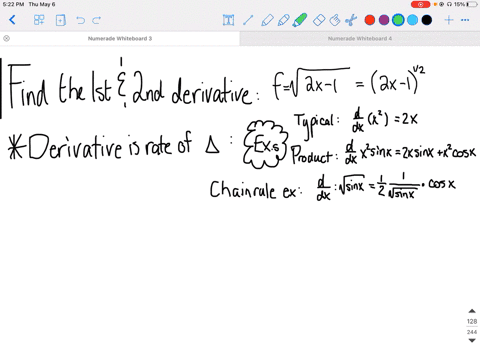Tap the 5:22 PM clock
480x360 pixels.
[13, 4]
